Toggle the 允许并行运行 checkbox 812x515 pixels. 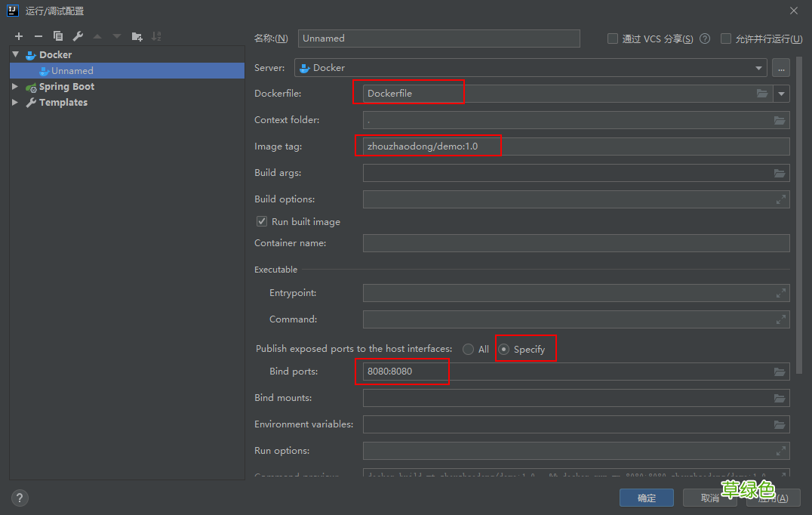pos(726,39)
